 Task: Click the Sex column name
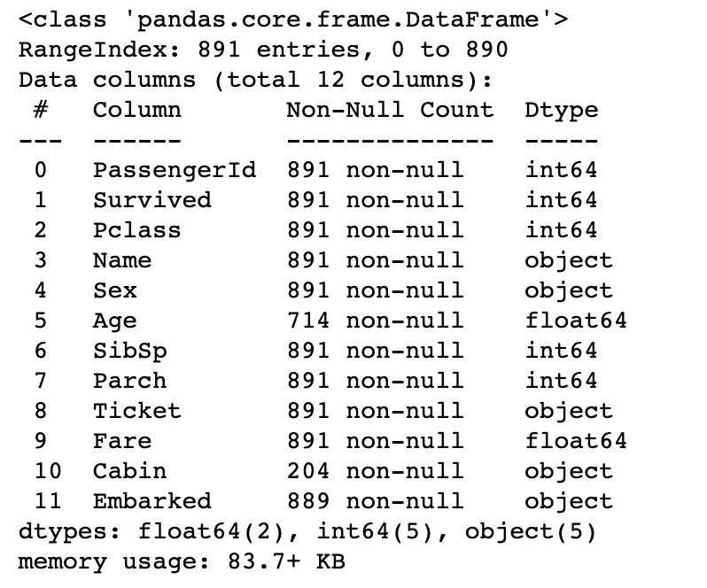pos(115,290)
